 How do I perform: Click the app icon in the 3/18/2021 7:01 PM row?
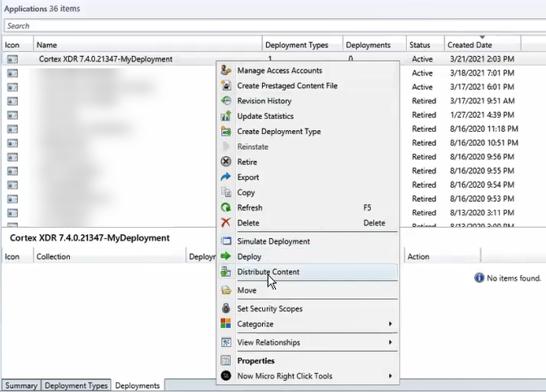click(12, 73)
